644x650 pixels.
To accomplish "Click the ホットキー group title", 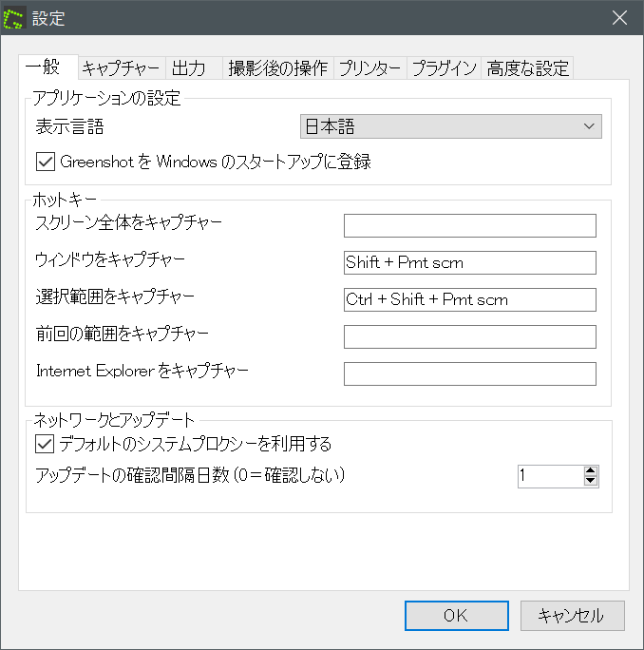I will tap(65, 201).
